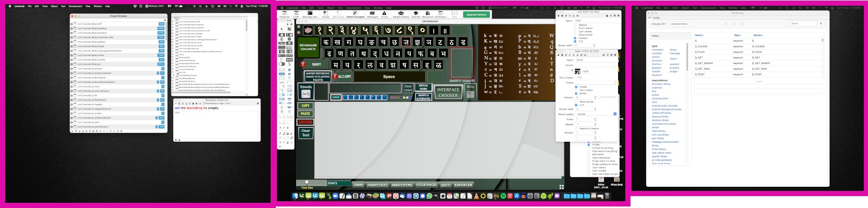Screen dimensions: 868x208
Task: Switch to the Guide tab in Dictionary
Action: 656,18
